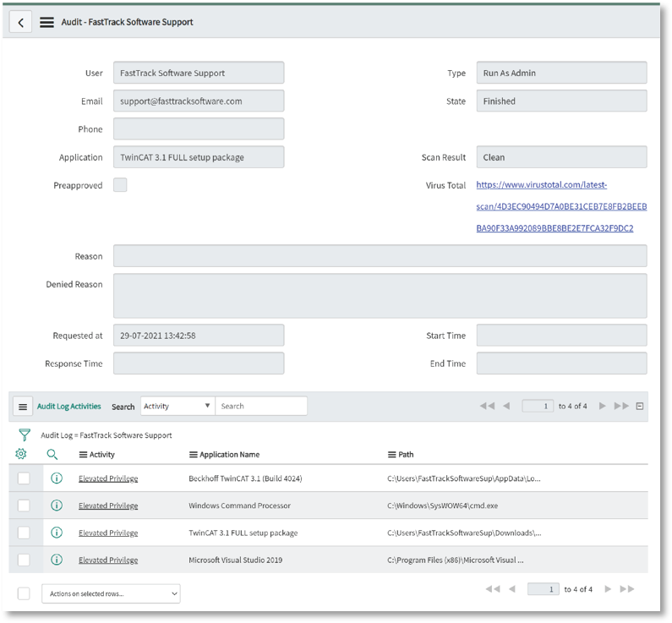The width and height of the screenshot is (672, 623).
Task: Click the User field
Action: [199, 73]
